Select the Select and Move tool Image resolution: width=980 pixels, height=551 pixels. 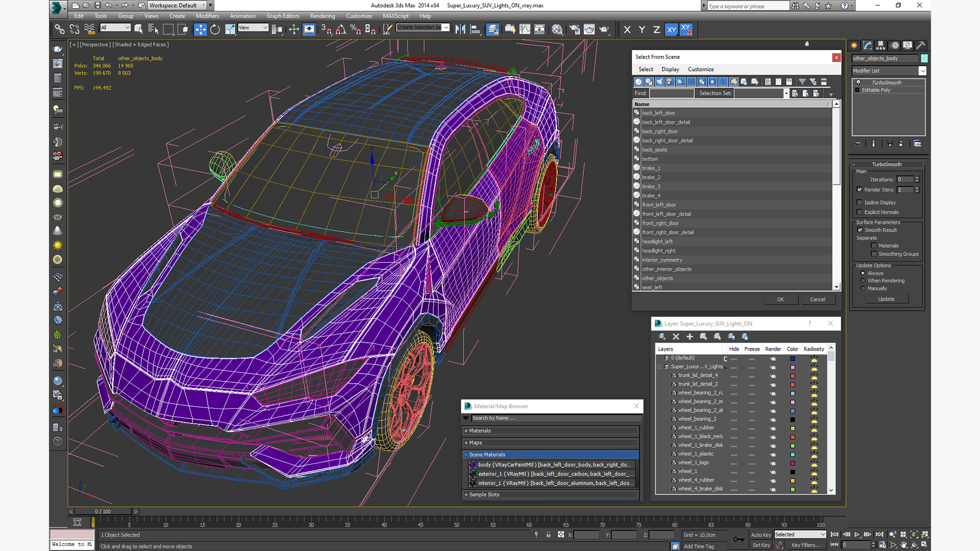point(201,30)
